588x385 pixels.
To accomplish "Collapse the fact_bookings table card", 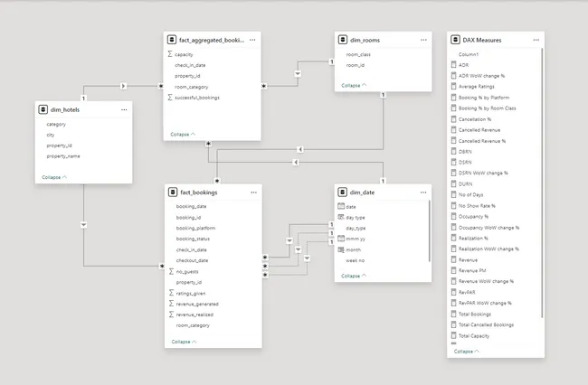I will (x=184, y=342).
